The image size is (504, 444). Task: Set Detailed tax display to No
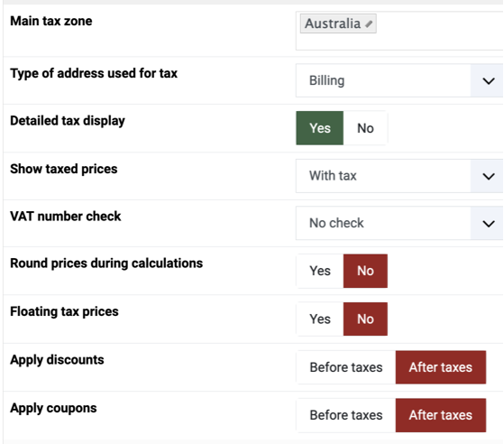point(365,128)
